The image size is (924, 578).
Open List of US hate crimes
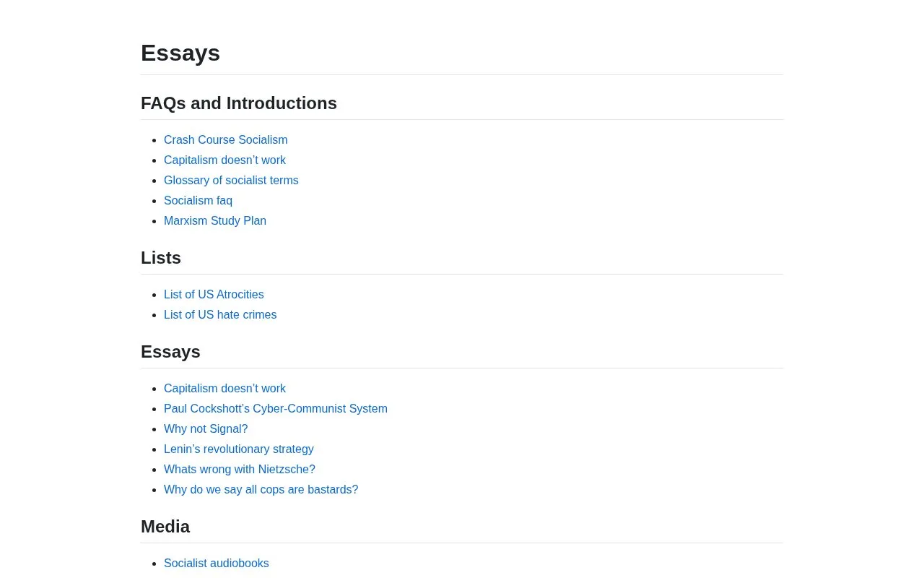(220, 315)
